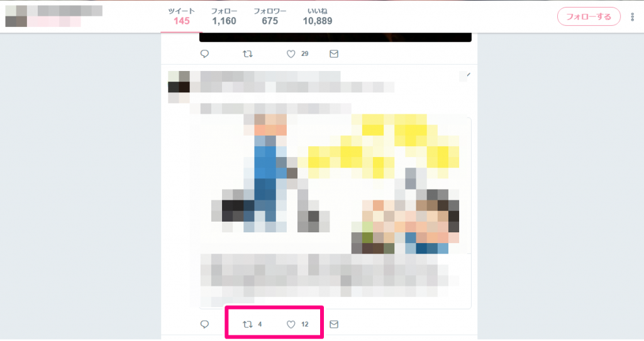Screen dimensions: 644x341
Task: Open the profile avatar in header
Action: (16, 16)
